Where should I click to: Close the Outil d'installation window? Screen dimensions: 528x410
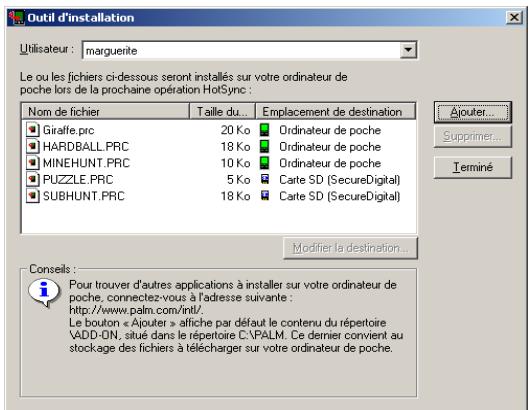[x=514, y=17]
